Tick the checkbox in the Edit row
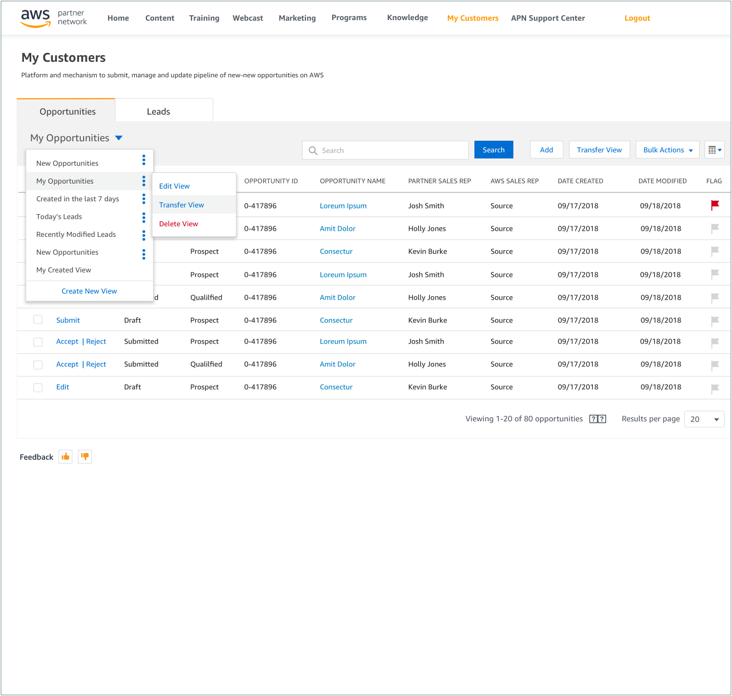This screenshot has width=732, height=696. [38, 387]
